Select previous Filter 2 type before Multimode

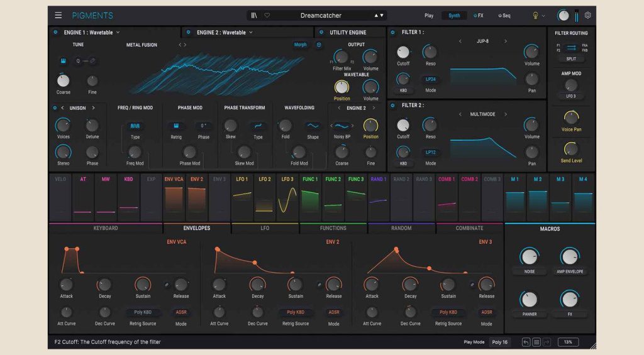click(460, 114)
